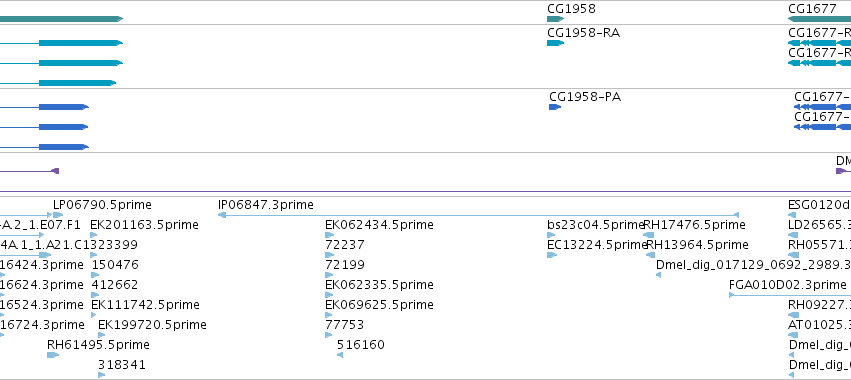Select the long IP06847.3prime alignment line
The height and width of the screenshot is (380, 851).
[478, 215]
